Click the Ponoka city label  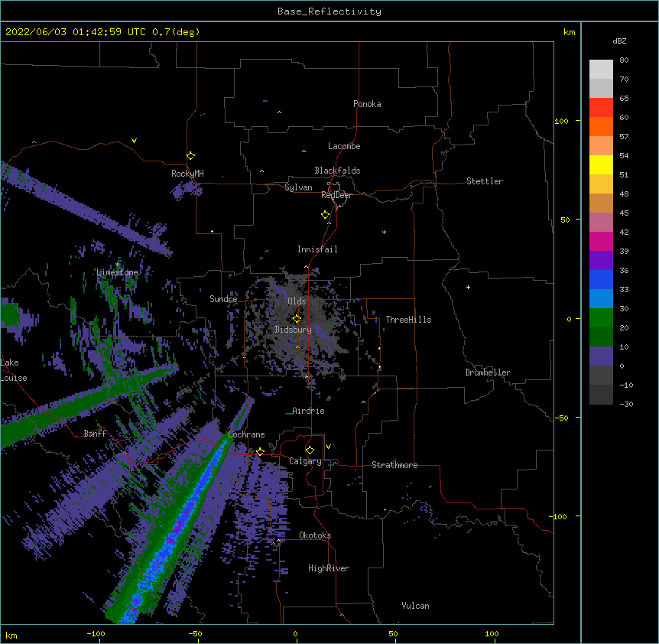367,104
